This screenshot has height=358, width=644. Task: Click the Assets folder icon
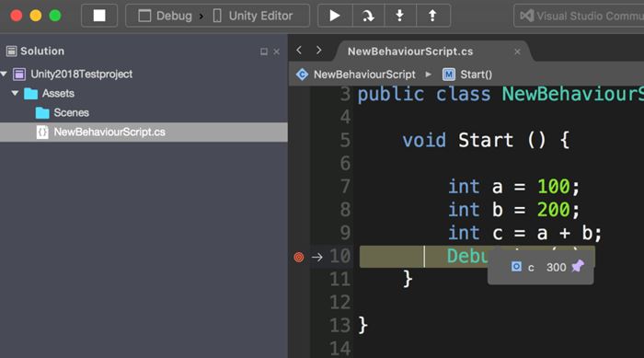point(30,93)
